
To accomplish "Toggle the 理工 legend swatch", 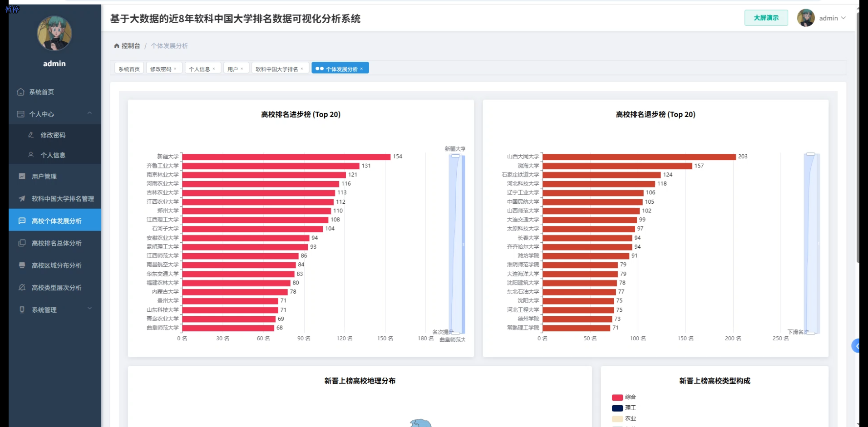I will coord(617,408).
